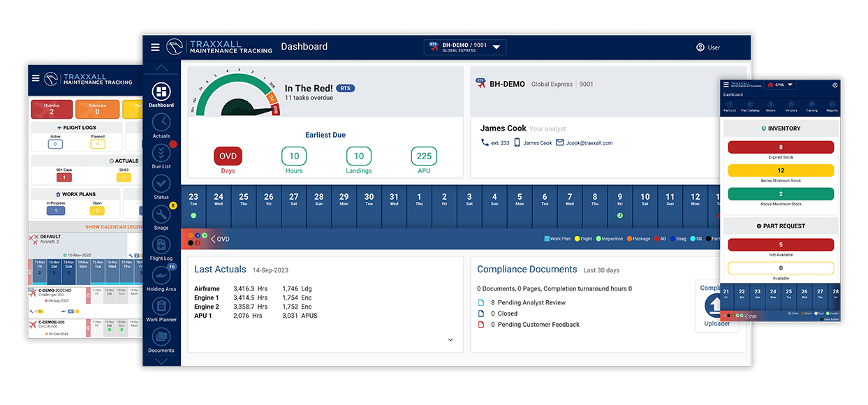Click the Not Available bar showing 5
This screenshot has height=405, width=868.
coord(781,245)
